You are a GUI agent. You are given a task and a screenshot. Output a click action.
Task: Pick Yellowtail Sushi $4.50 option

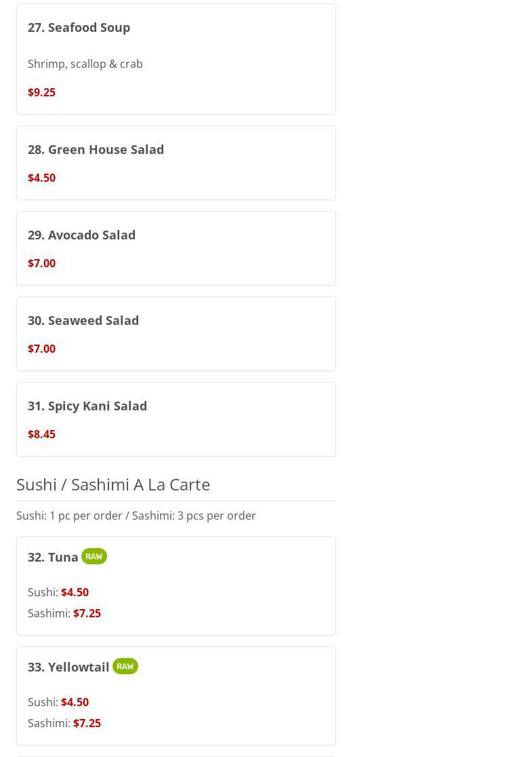(75, 702)
